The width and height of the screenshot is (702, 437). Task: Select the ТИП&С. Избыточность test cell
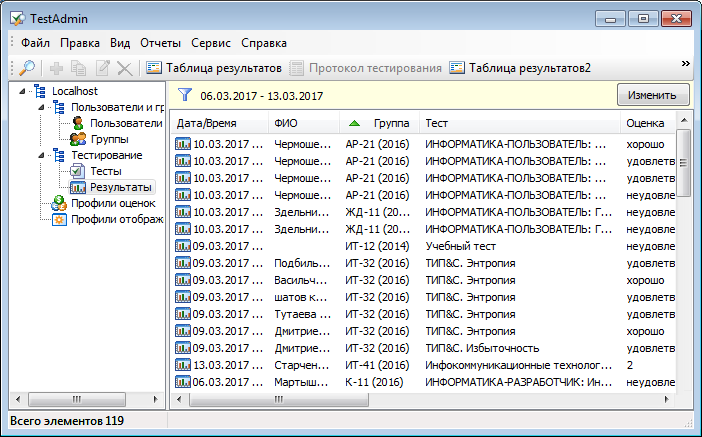pyautogui.click(x=482, y=348)
